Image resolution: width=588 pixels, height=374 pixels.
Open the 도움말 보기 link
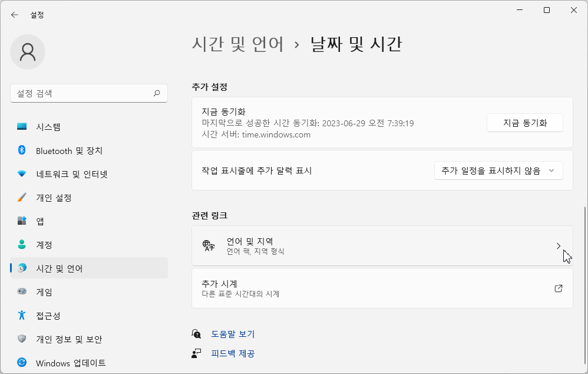click(233, 334)
